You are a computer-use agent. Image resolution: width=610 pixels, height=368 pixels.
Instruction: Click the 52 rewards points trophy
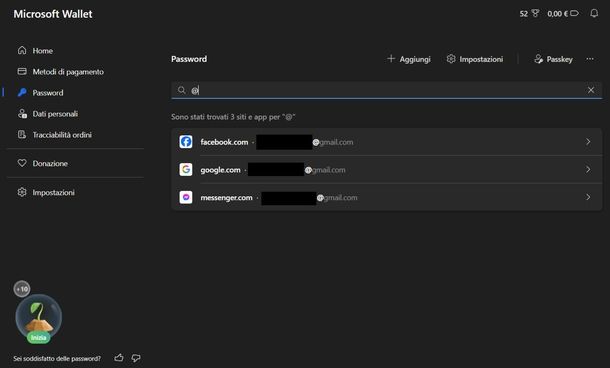click(x=529, y=14)
